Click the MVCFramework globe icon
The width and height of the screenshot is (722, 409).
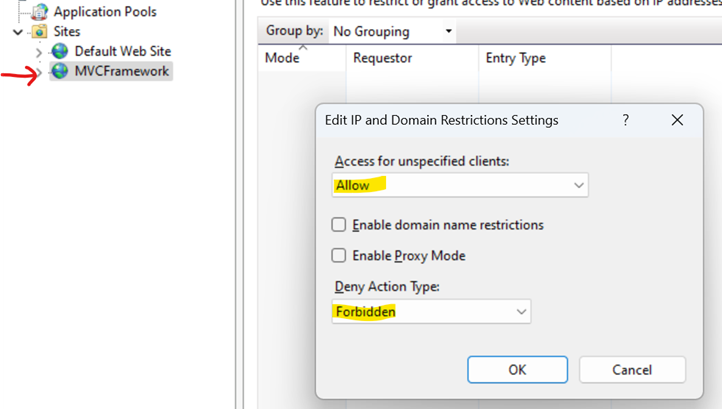point(59,71)
